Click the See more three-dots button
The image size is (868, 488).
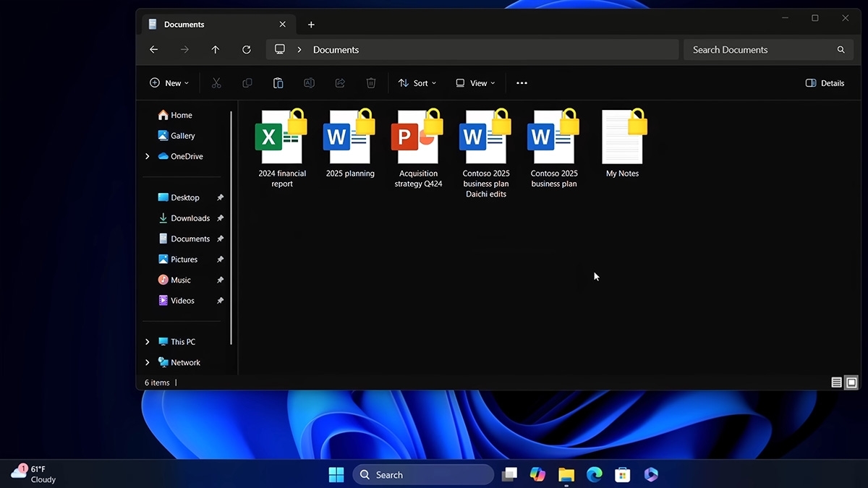[x=522, y=83]
